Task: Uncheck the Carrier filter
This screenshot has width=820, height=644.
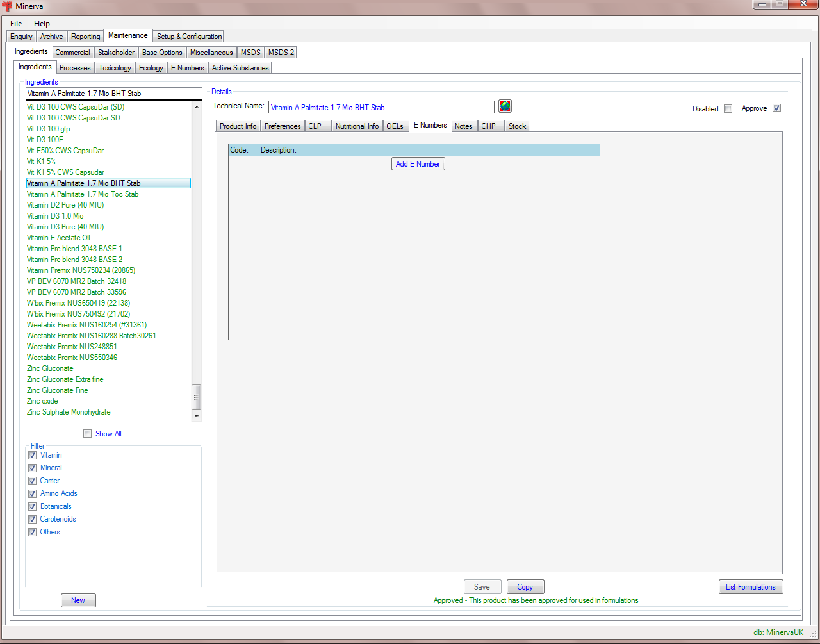Action: 33,481
